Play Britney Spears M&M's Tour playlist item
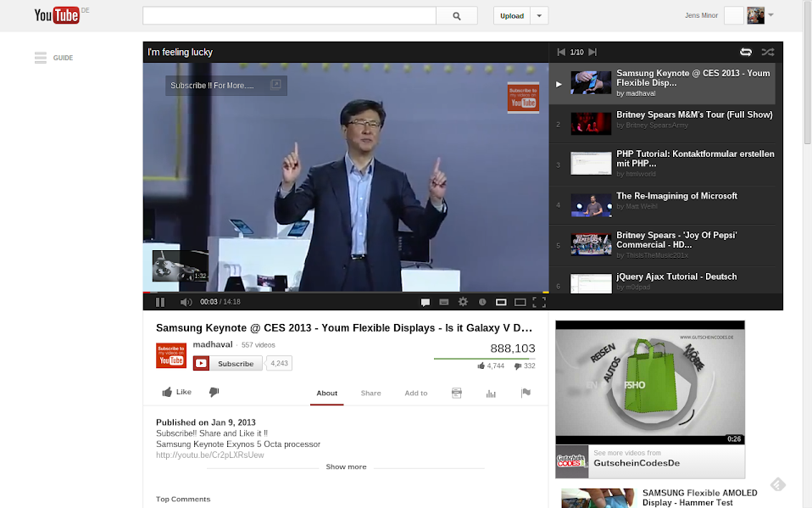 pyautogui.click(x=662, y=123)
